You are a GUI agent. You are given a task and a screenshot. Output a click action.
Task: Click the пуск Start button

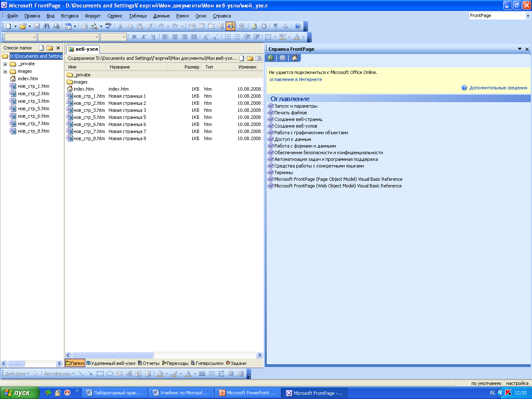20,393
